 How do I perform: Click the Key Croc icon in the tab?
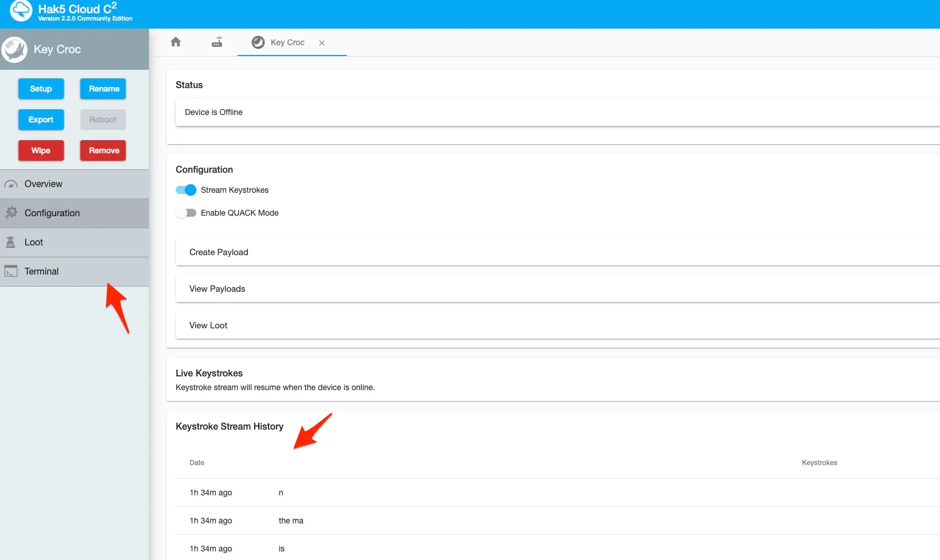pyautogui.click(x=258, y=42)
